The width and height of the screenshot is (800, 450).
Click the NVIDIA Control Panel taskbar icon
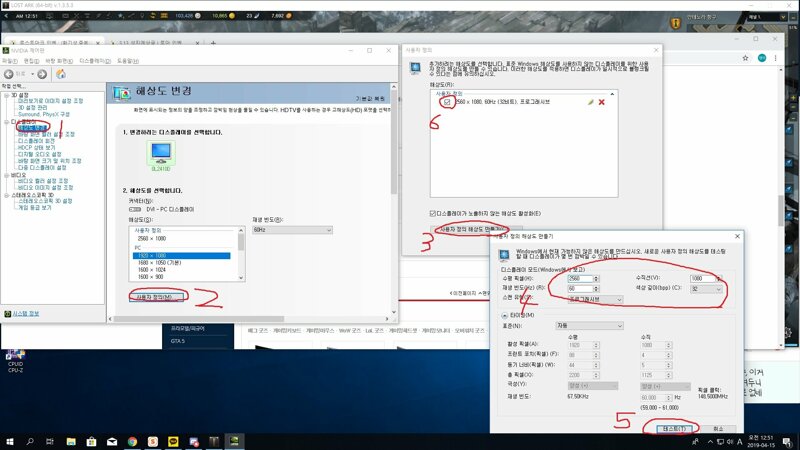234,441
